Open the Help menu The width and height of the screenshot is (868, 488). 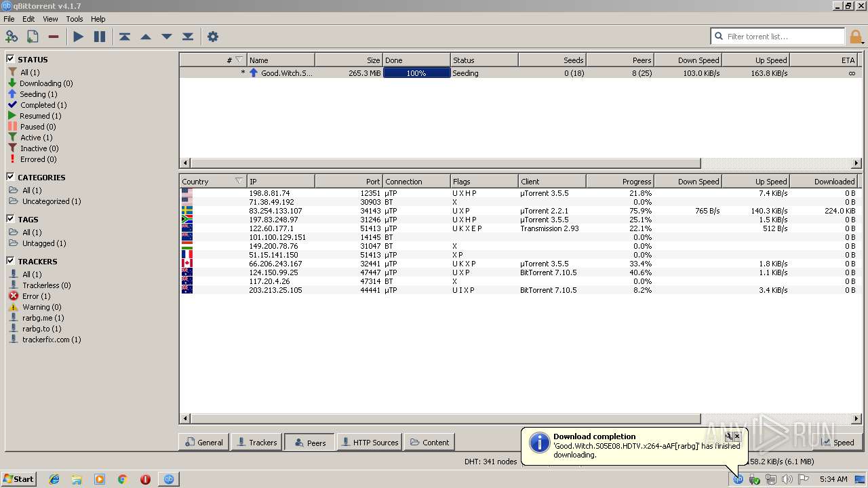[98, 19]
